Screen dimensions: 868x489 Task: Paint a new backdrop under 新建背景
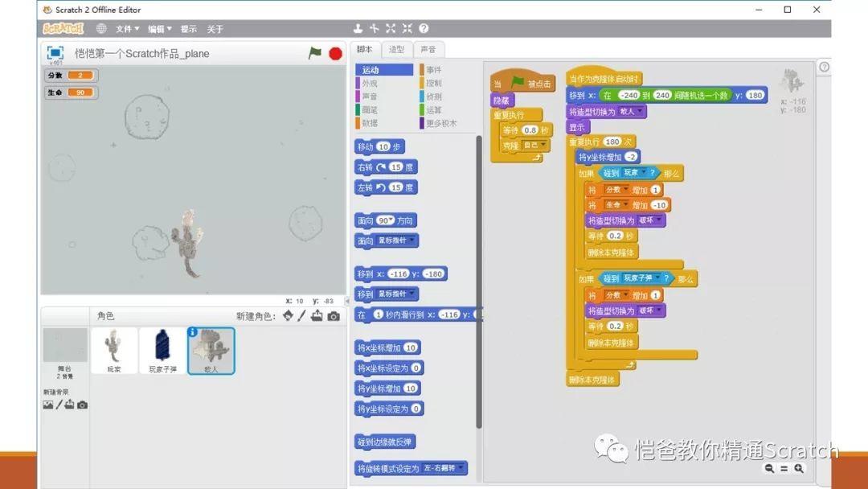pos(59,405)
